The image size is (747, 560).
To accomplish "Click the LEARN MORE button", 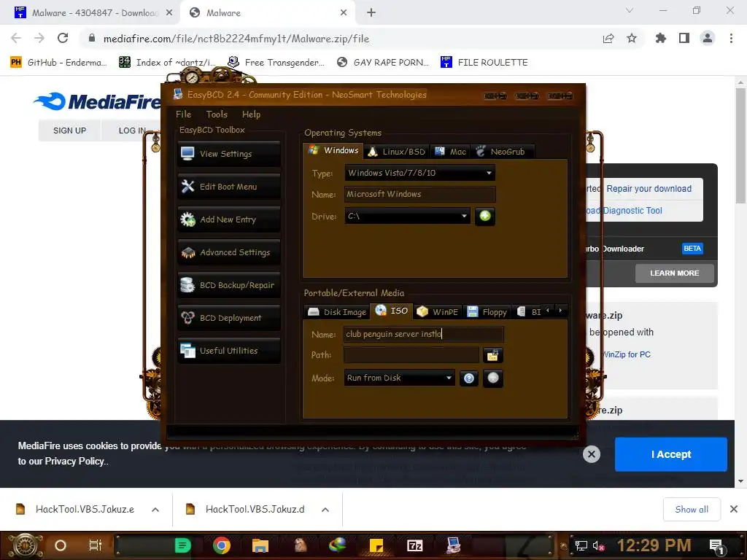I will 674,273.
